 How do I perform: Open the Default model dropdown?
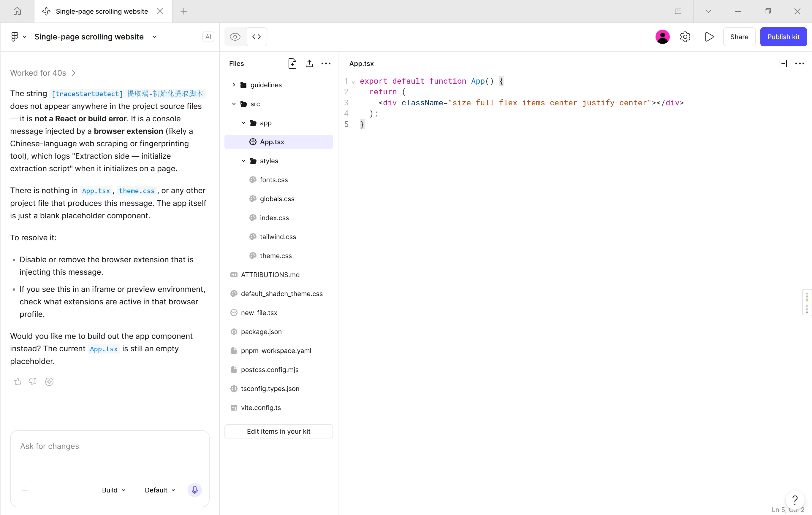[x=160, y=490]
